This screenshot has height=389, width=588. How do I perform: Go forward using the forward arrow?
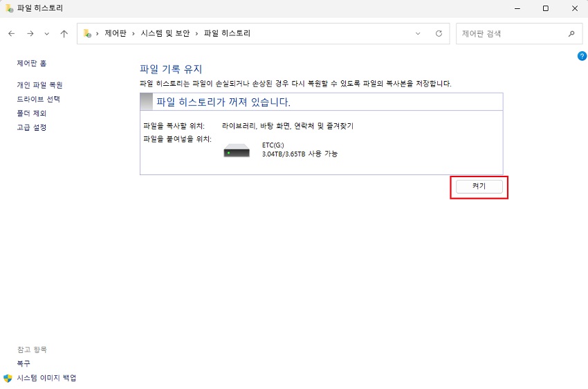[30, 34]
